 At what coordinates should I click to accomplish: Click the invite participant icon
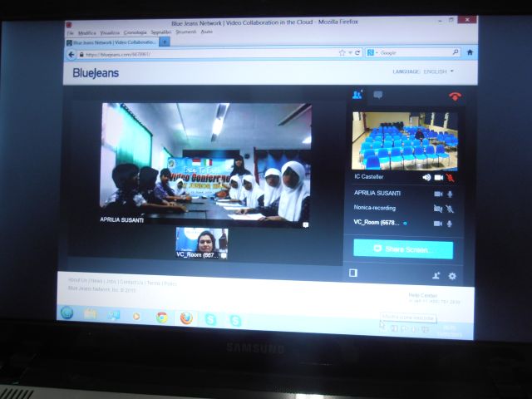436,276
